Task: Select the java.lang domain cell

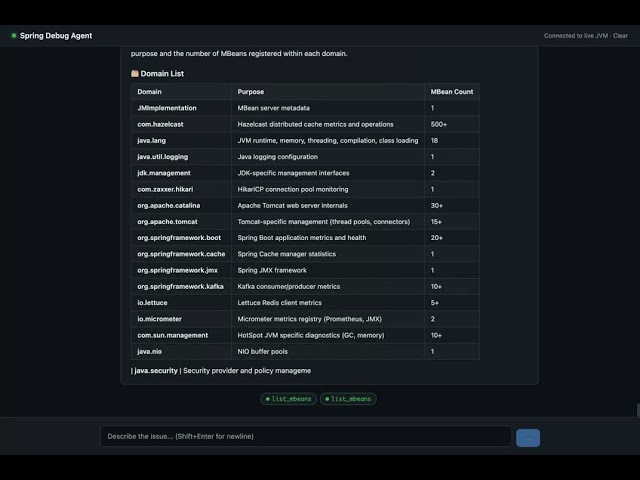Action: click(x=182, y=140)
